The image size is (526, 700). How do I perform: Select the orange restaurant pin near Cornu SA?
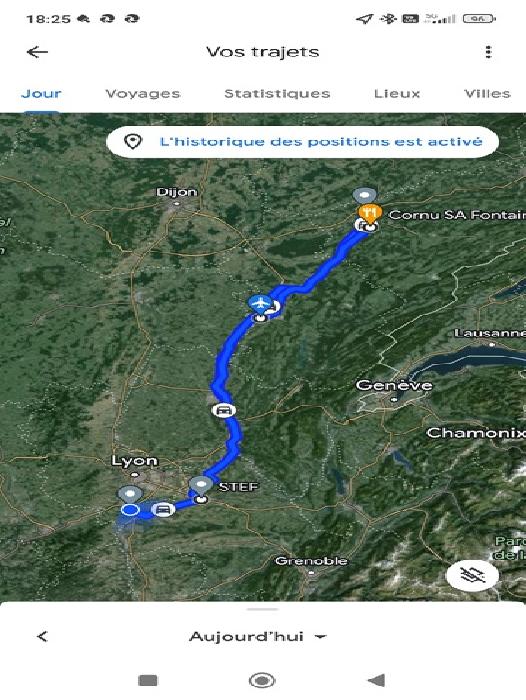click(x=370, y=213)
